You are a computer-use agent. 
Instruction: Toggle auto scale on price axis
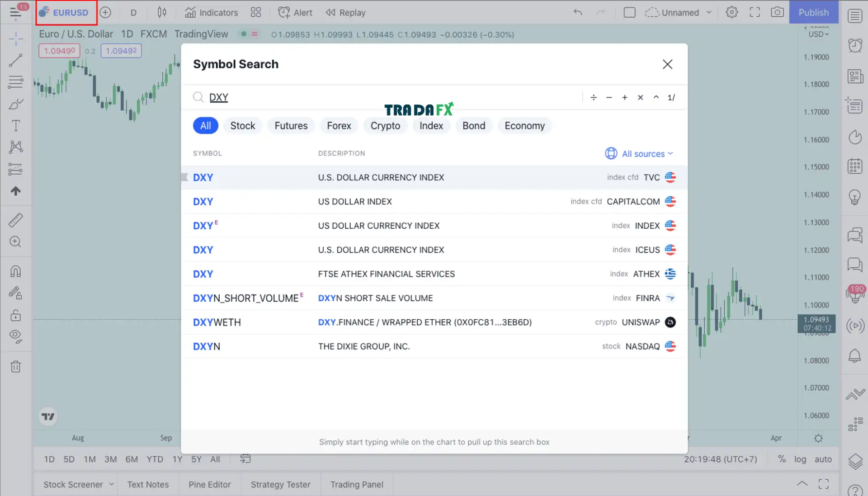(x=823, y=459)
